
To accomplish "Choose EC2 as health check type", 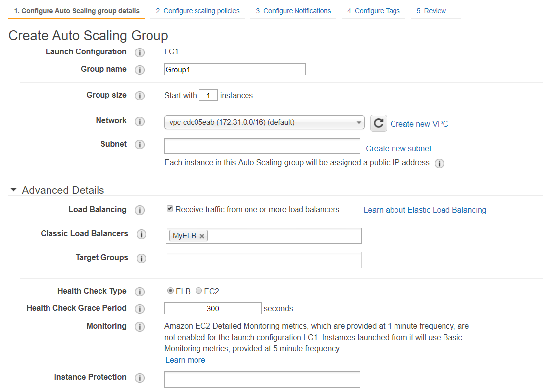I will [x=199, y=291].
